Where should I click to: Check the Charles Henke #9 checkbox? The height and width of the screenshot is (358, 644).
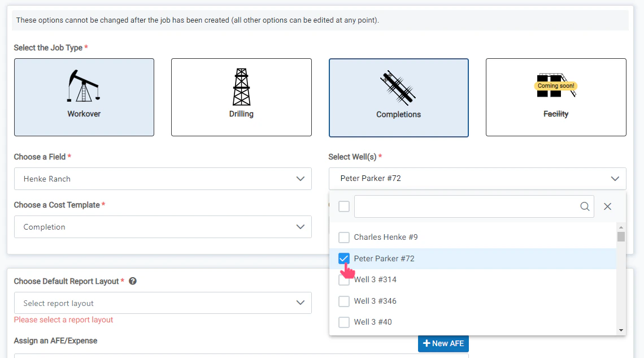(344, 238)
